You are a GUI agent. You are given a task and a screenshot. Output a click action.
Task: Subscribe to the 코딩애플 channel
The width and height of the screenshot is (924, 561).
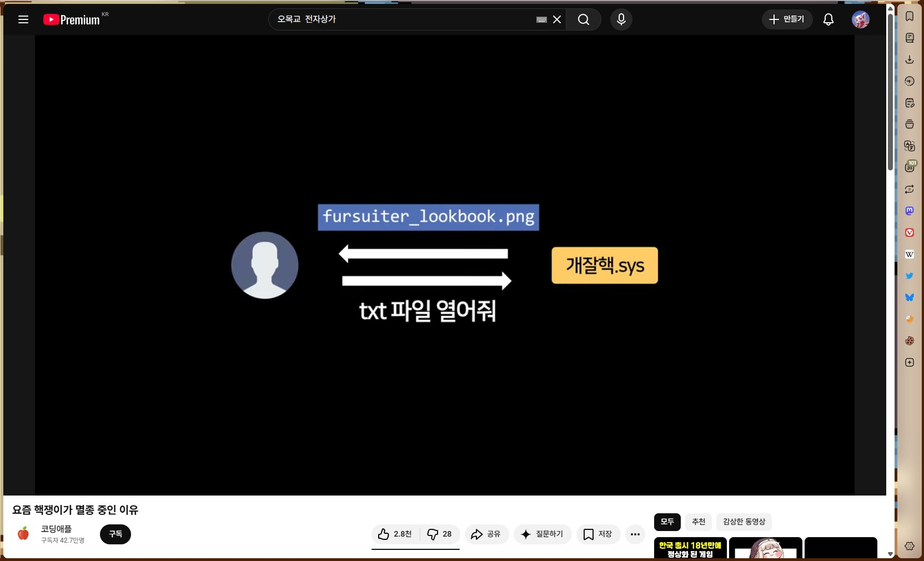[x=115, y=534]
